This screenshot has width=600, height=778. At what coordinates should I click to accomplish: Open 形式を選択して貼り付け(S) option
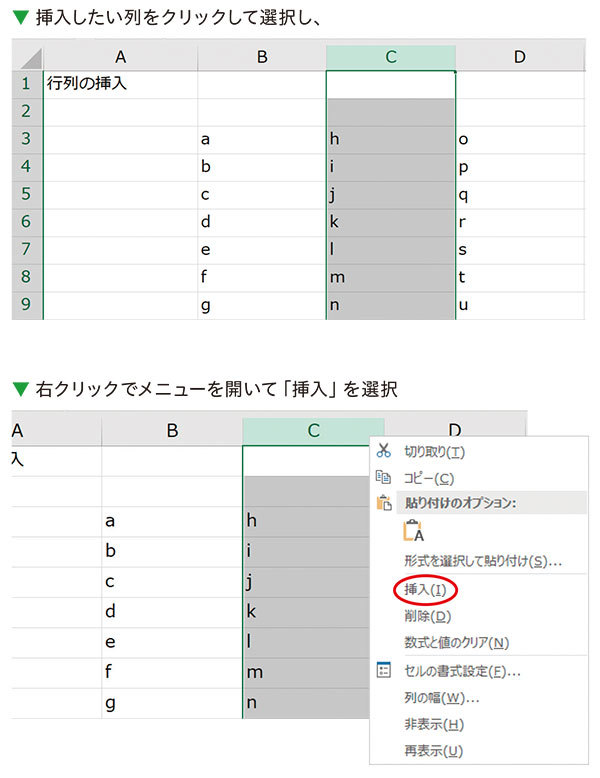pyautogui.click(x=483, y=561)
